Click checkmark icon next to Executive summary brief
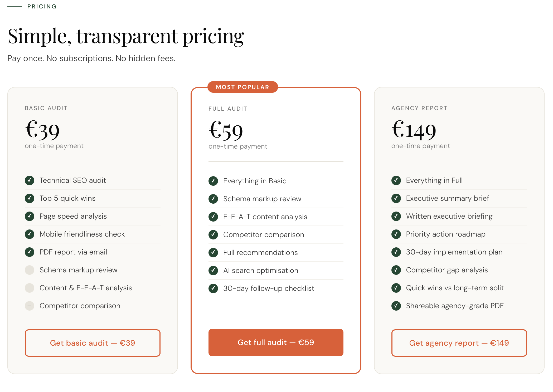Viewport: 553px width, 392px height. click(x=396, y=198)
